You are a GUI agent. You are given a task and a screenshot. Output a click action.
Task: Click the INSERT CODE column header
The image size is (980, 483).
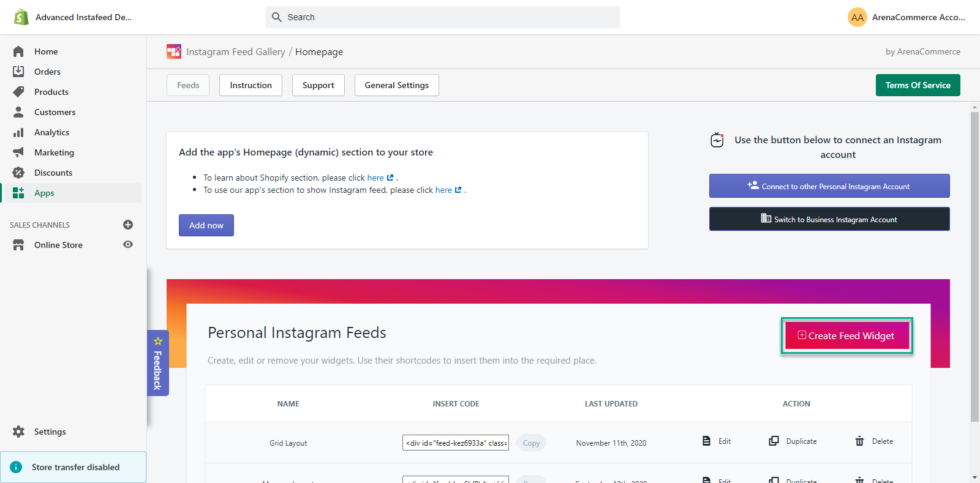[x=456, y=404]
